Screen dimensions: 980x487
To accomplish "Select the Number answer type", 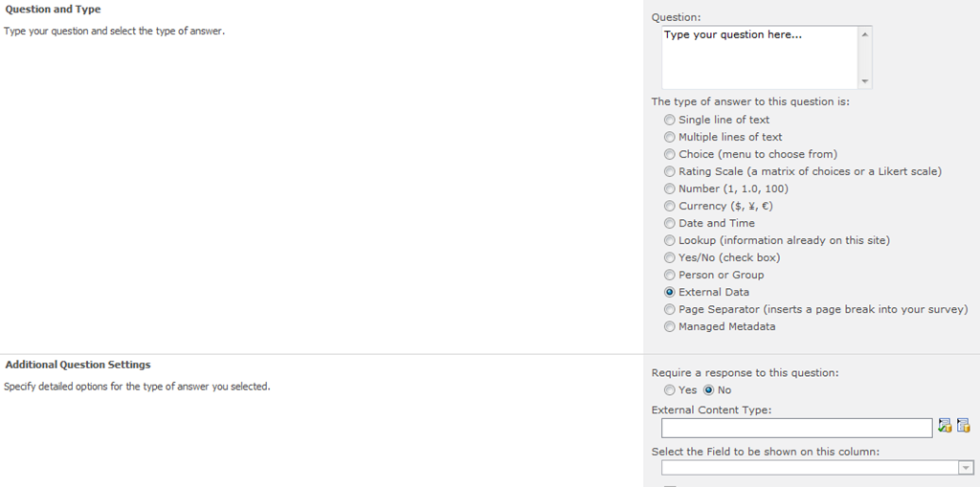I will click(670, 189).
